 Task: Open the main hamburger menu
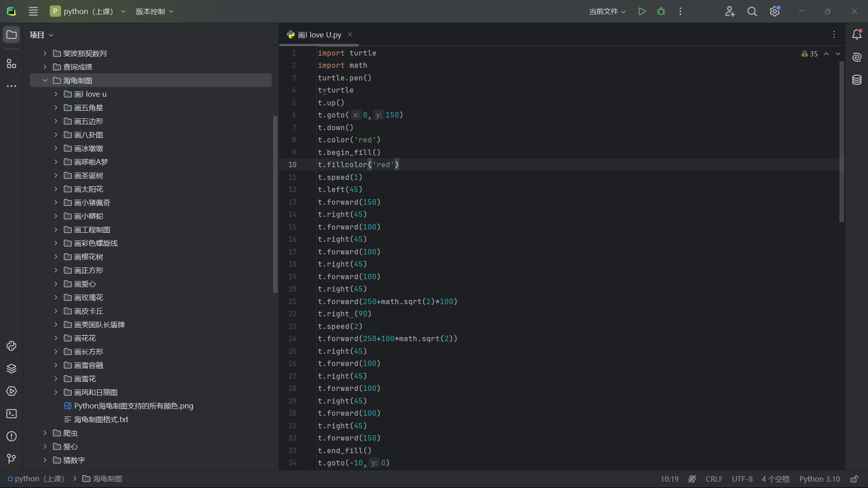tap(33, 11)
